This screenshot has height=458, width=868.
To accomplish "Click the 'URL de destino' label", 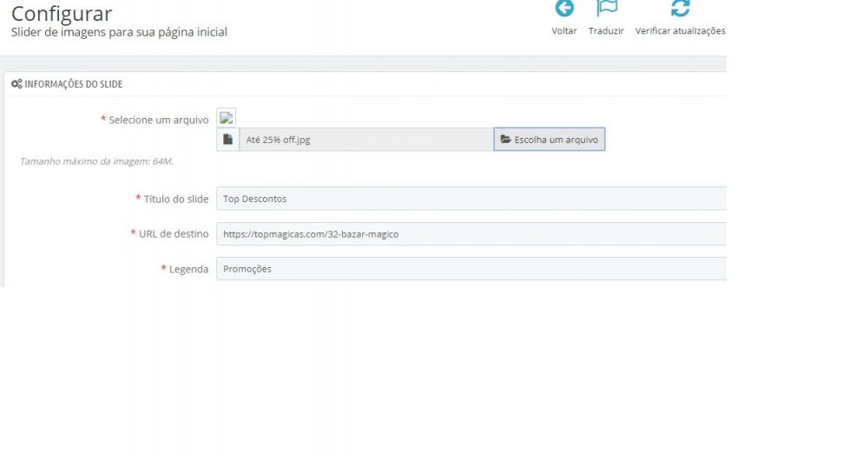I will tap(174, 234).
